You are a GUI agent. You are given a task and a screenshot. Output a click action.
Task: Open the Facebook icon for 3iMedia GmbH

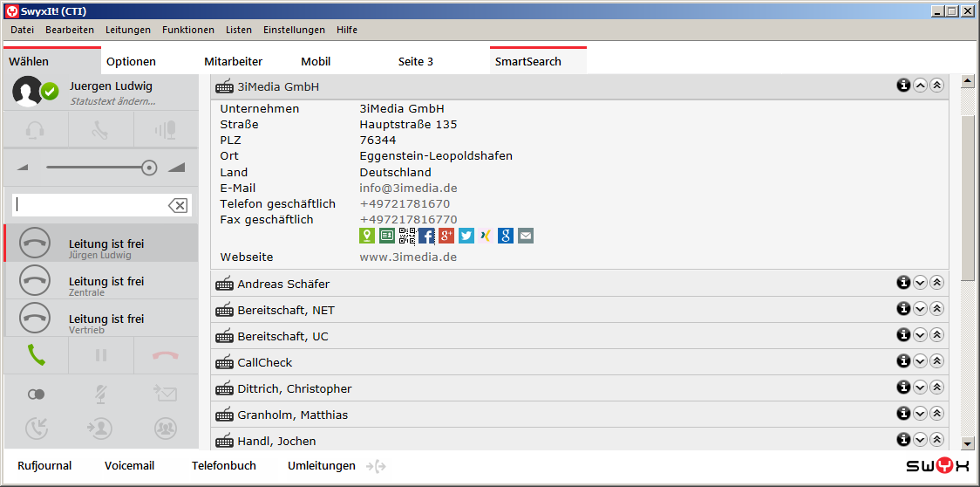426,236
